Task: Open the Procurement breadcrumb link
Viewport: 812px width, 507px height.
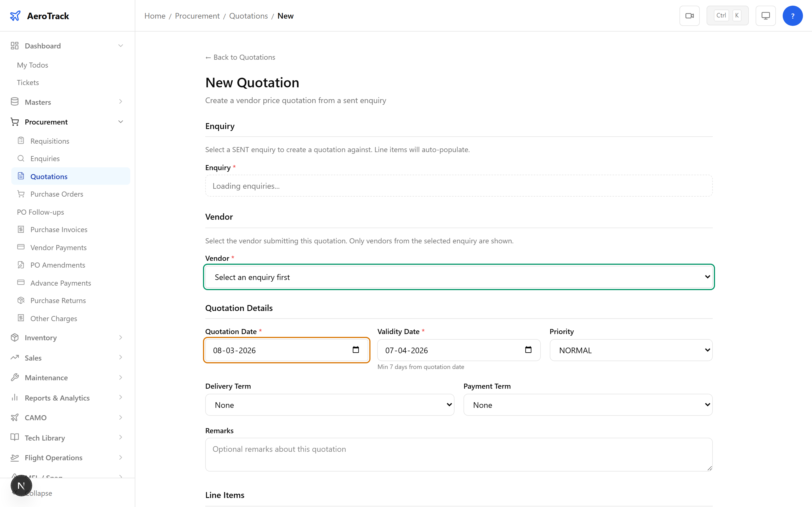Action: coord(197,16)
